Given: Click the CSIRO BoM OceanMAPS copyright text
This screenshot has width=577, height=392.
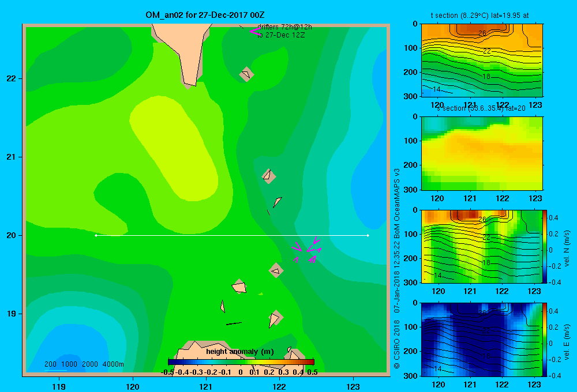Looking at the screenshot, I should [x=397, y=269].
